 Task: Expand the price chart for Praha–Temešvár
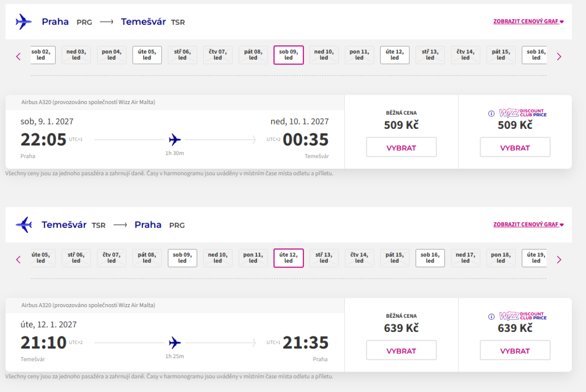[x=528, y=21]
